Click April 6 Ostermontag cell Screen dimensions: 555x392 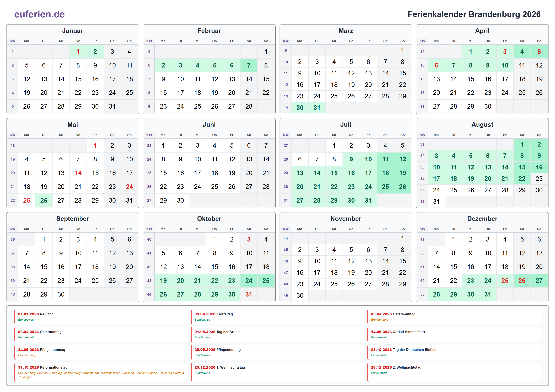436,65
